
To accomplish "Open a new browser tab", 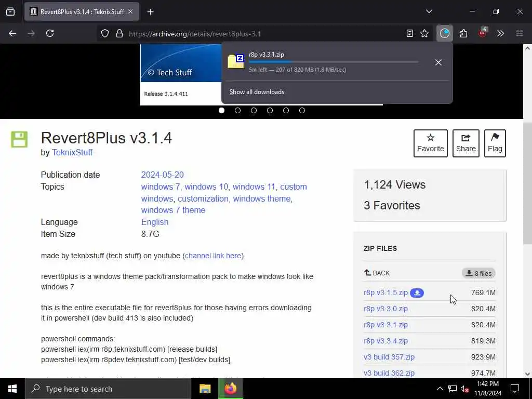I will click(x=150, y=12).
